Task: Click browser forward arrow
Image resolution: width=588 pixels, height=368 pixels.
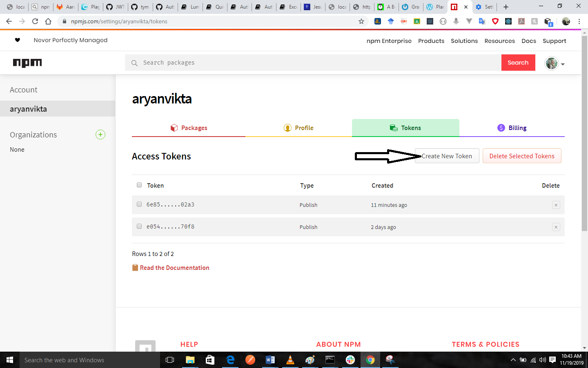Action: click(22, 21)
